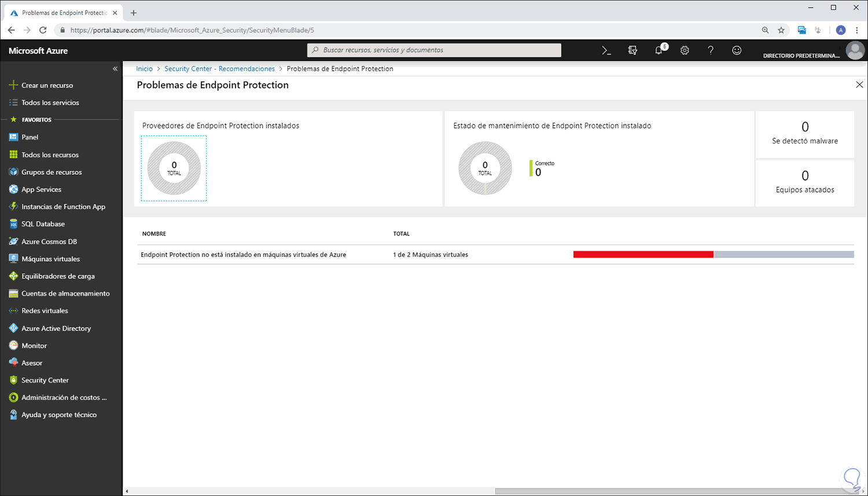Image resolution: width=868 pixels, height=496 pixels.
Task: Click the Se detectó malware tile
Action: [805, 134]
